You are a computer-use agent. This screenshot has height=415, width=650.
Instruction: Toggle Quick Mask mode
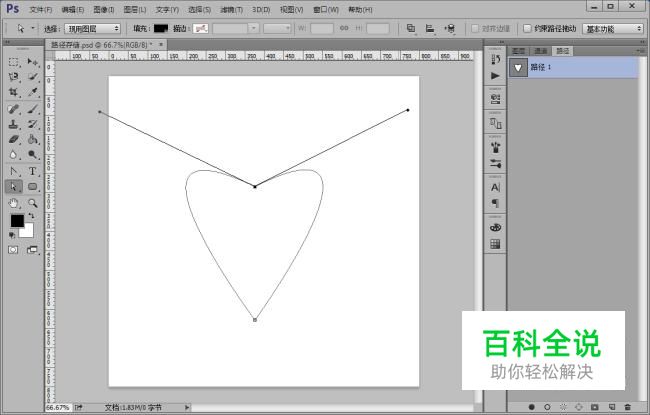click(x=13, y=250)
